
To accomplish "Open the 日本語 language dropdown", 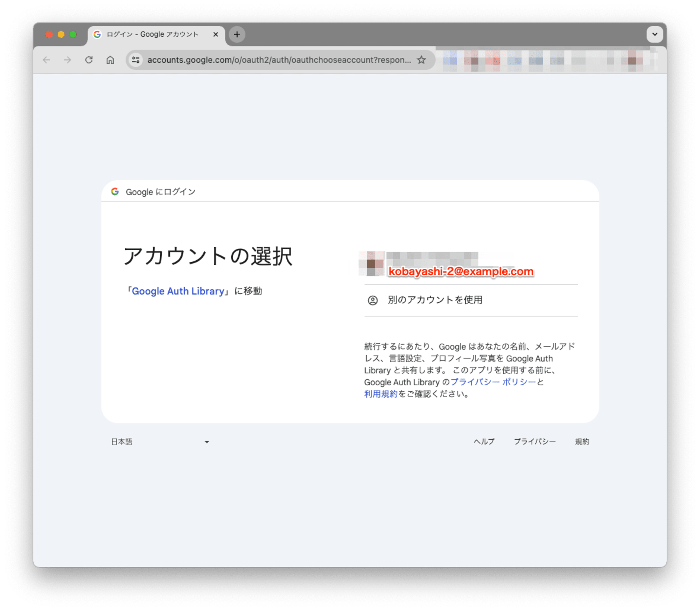I will 160,442.
